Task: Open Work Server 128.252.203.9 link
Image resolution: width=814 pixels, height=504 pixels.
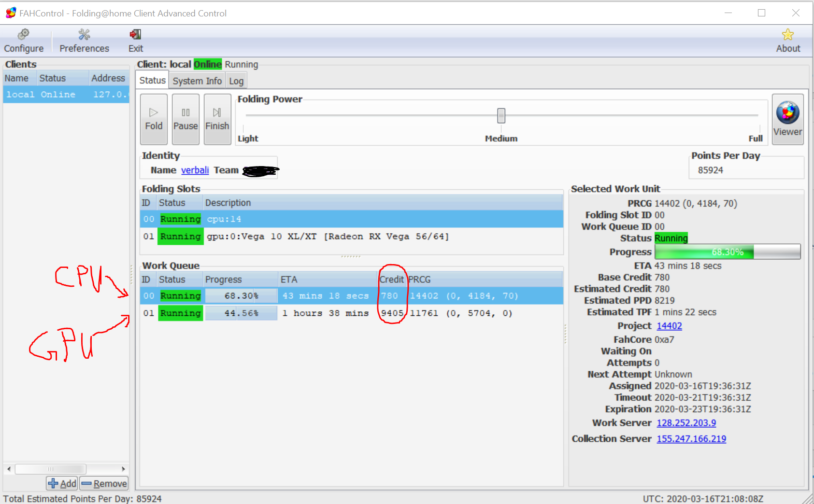Action: pyautogui.click(x=686, y=423)
